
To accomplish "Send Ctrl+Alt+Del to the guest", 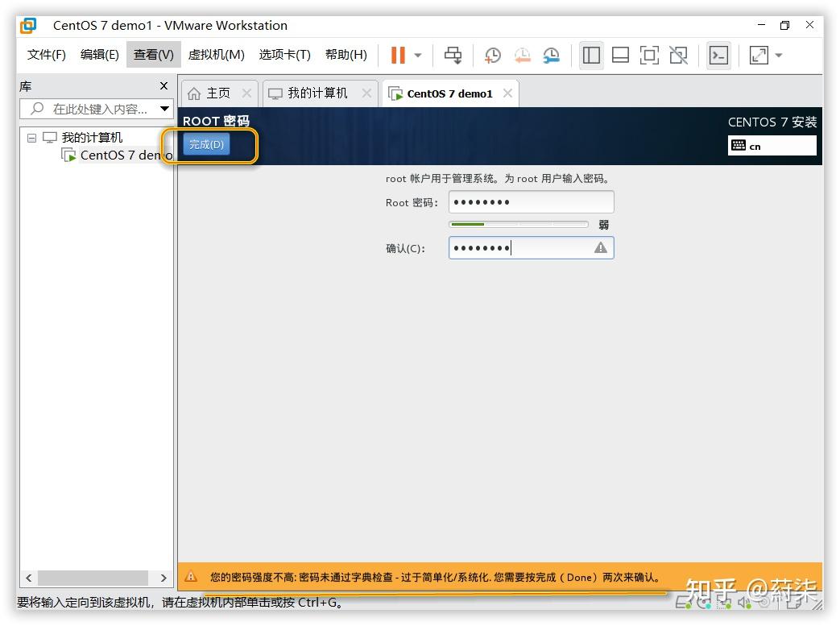I will [453, 55].
